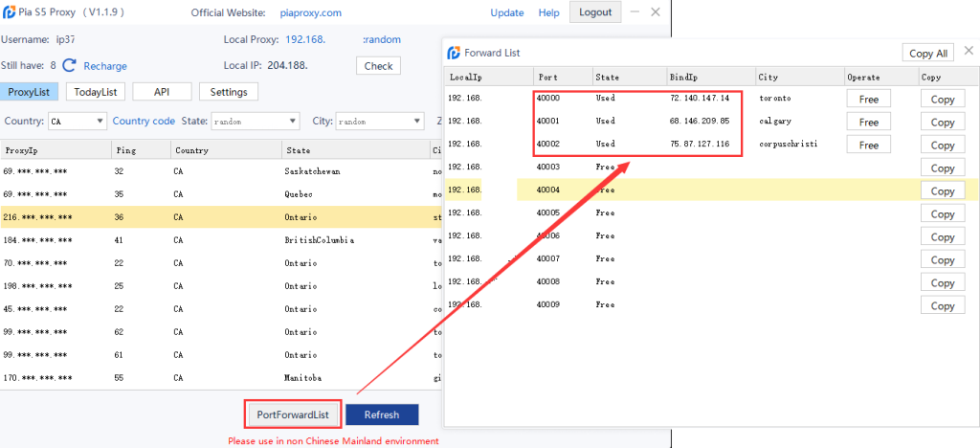
Task: Click bind IP 68.146.209.85
Action: coord(700,122)
